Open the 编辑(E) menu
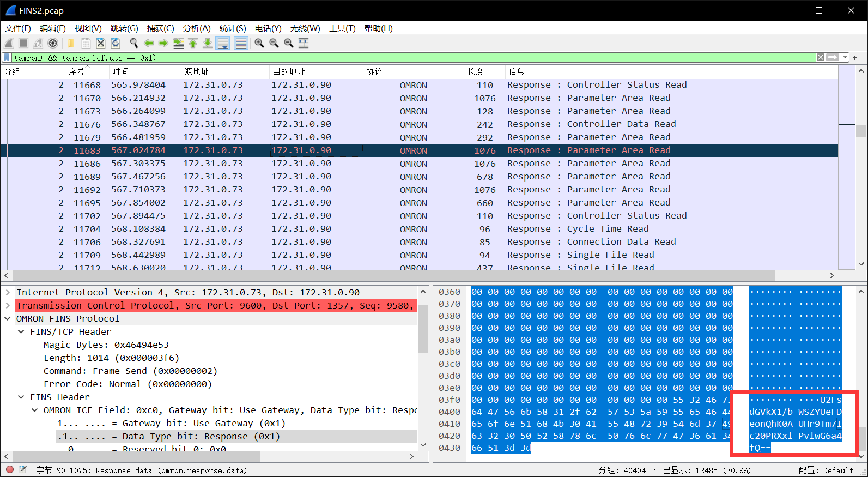This screenshot has height=477, width=868. point(52,28)
